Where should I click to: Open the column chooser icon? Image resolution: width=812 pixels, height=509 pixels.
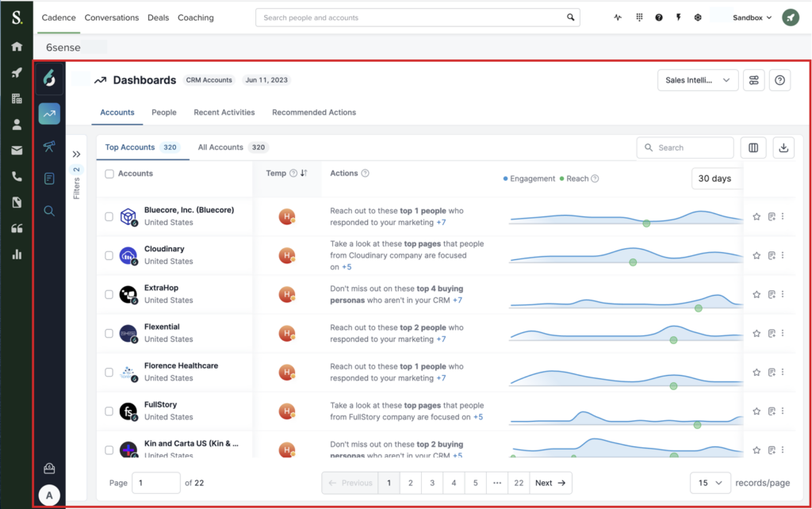pos(753,148)
